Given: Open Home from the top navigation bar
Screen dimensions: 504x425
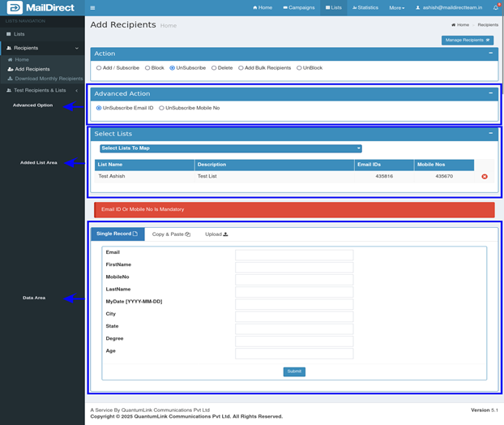Looking at the screenshot, I should point(263,7).
